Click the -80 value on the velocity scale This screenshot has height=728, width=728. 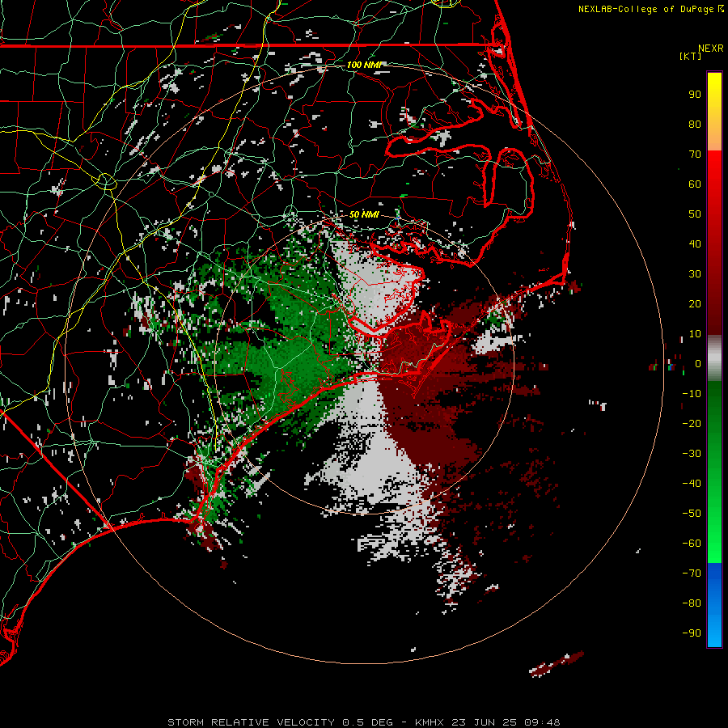tap(692, 603)
